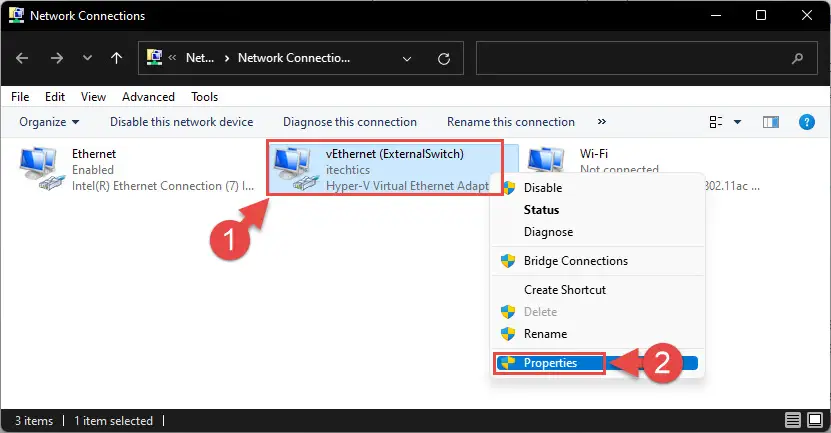Viewport: 831px width, 433px height.
Task: Go back using the back arrow
Action: (22, 58)
